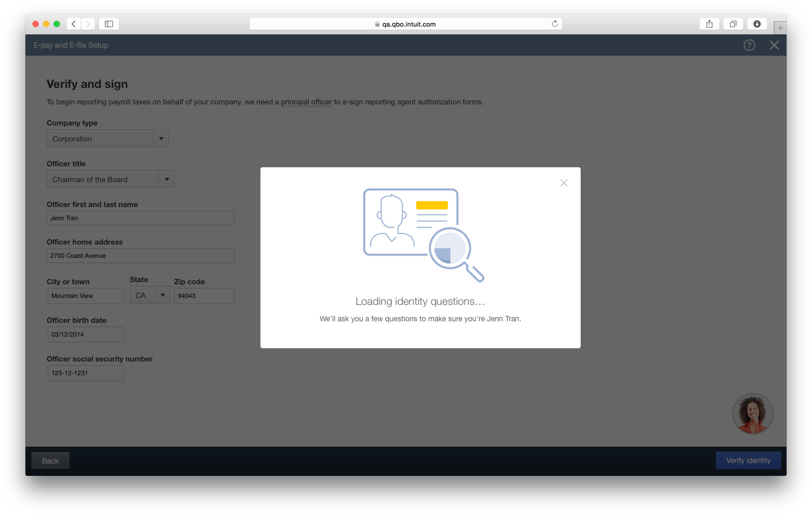
Task: Go forward with Safari's forward arrow
Action: (88, 24)
